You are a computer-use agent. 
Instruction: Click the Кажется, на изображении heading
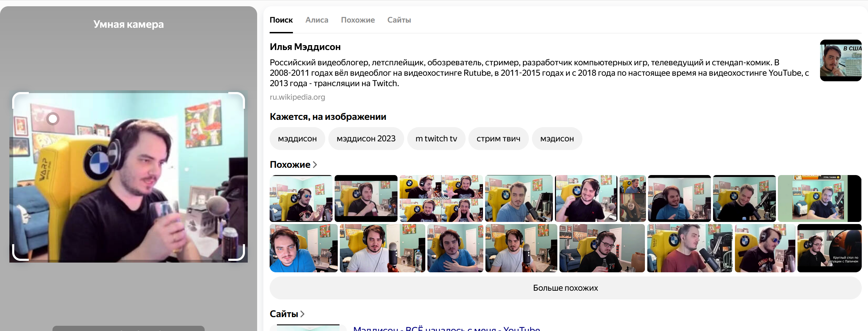[328, 117]
